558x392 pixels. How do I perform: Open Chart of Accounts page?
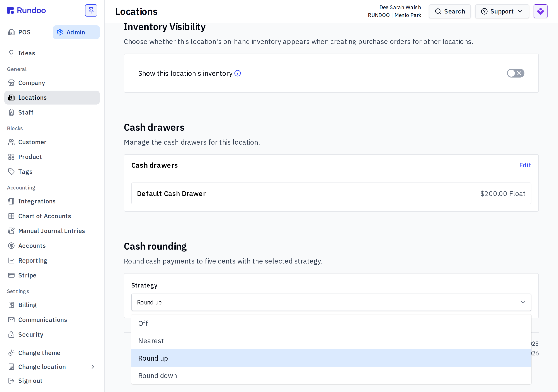point(52,216)
